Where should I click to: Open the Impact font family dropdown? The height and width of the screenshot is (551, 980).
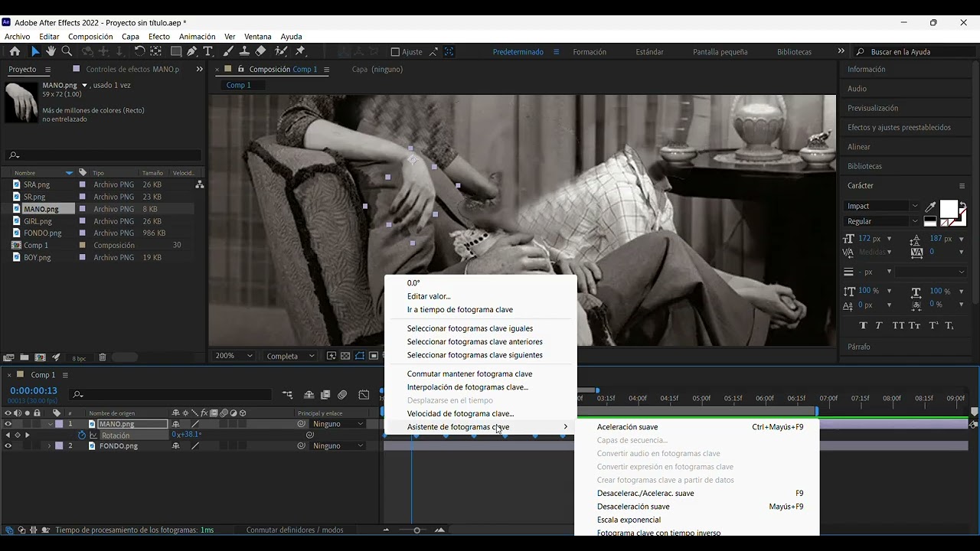point(881,206)
